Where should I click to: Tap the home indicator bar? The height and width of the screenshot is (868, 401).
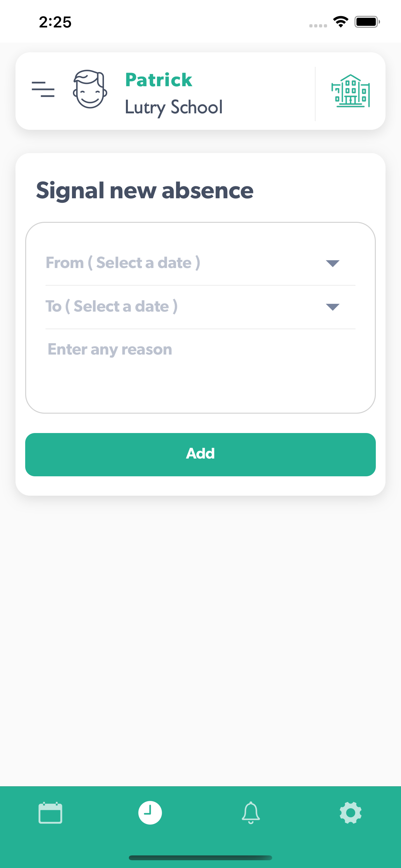click(x=200, y=858)
